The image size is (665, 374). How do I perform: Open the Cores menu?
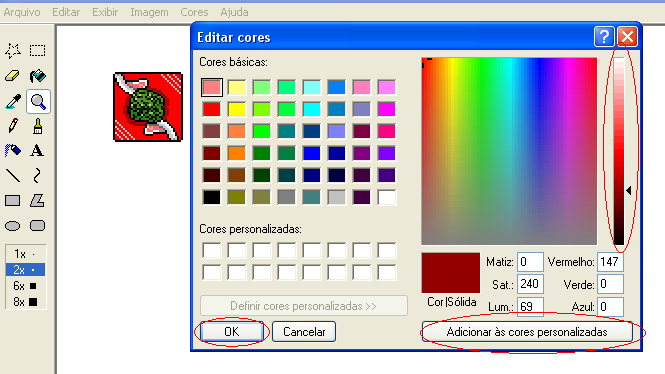pos(194,12)
